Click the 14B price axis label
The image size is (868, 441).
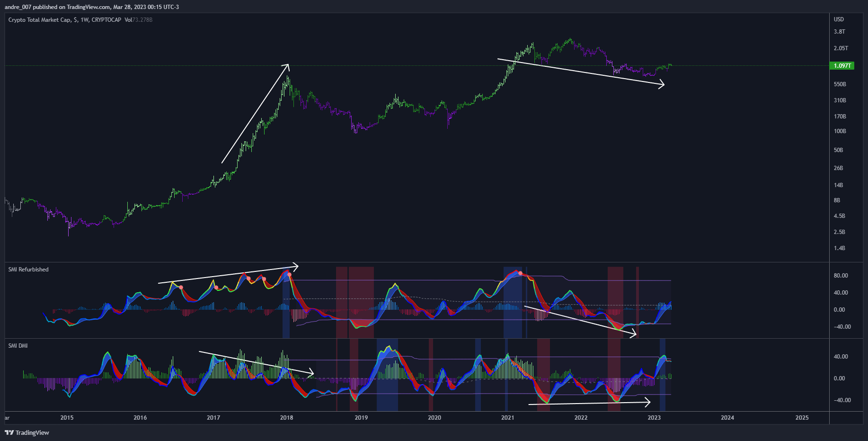pyautogui.click(x=838, y=185)
